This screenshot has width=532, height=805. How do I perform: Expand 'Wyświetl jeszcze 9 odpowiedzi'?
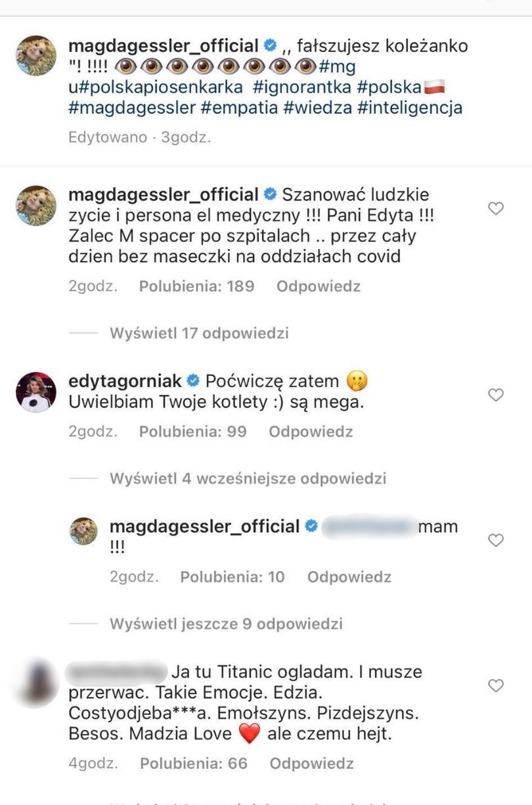[x=226, y=624]
